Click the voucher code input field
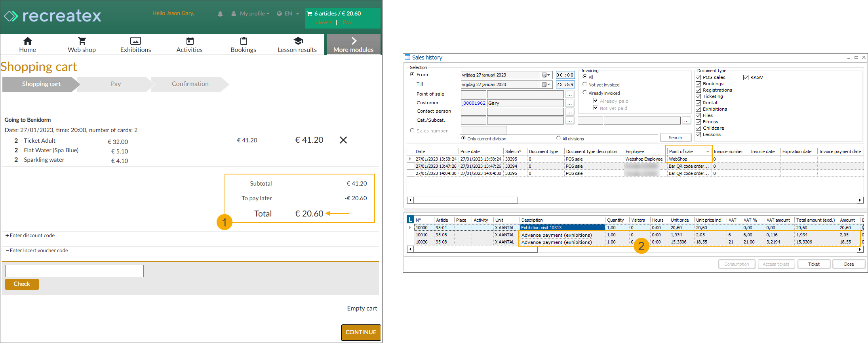The image size is (868, 343). click(74, 271)
